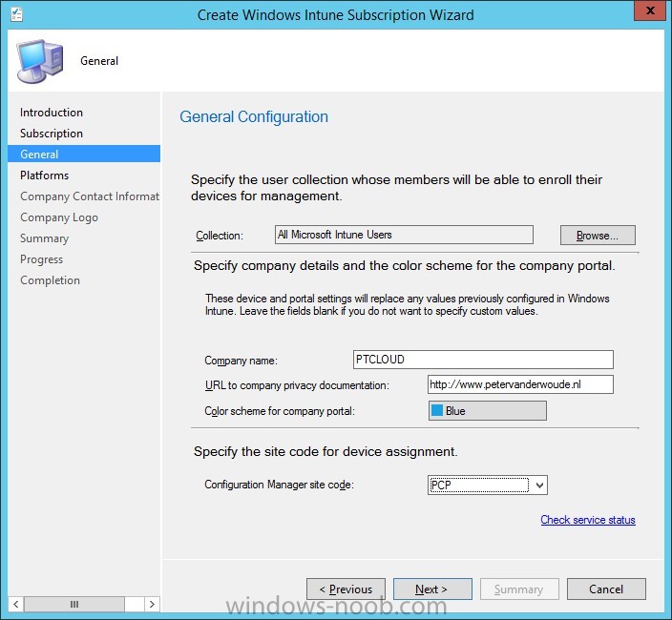Image resolution: width=672 pixels, height=620 pixels.
Task: Close the wizard with the X button
Action: (650, 10)
